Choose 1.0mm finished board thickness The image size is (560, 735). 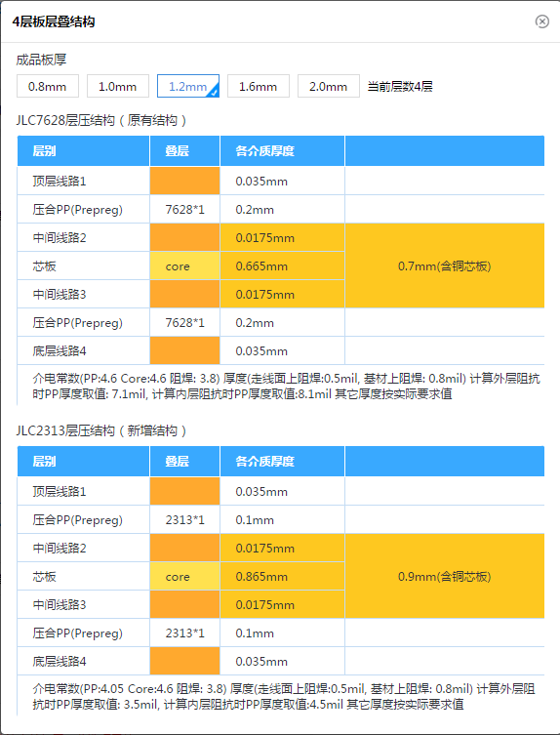click(x=118, y=86)
